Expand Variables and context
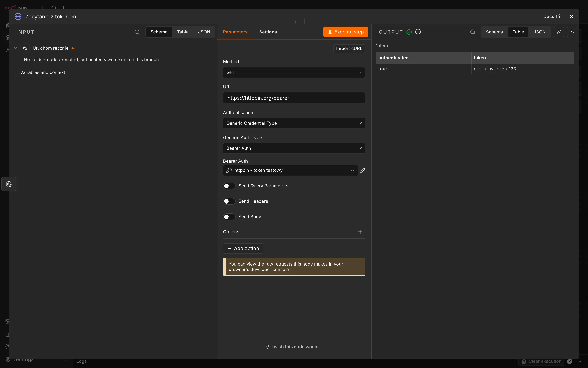This screenshot has width=588, height=368. pos(15,72)
